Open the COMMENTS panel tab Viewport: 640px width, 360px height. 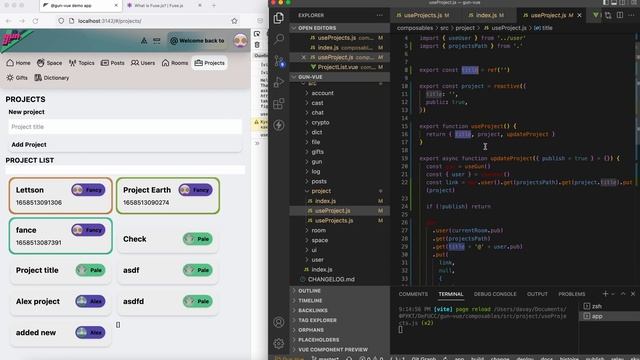(x=413, y=294)
